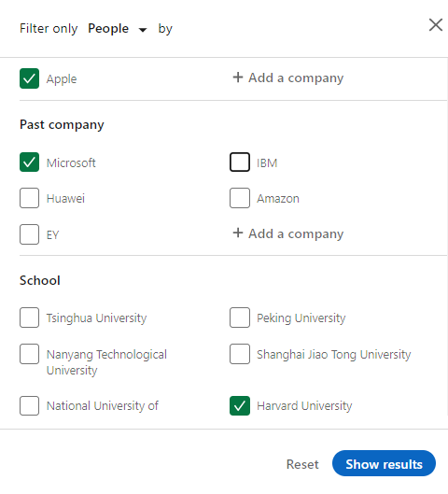Open the People filter type dropdown
The image size is (448, 494).
point(117,29)
